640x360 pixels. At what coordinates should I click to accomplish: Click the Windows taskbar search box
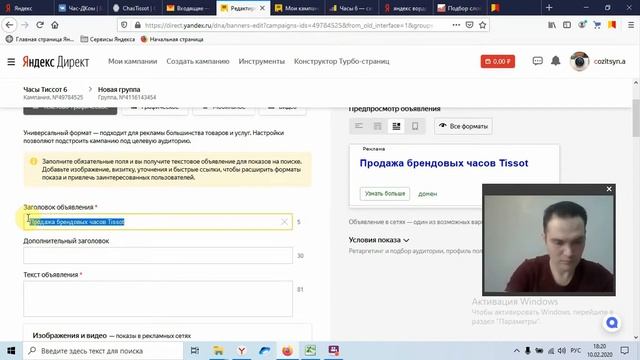(103, 351)
